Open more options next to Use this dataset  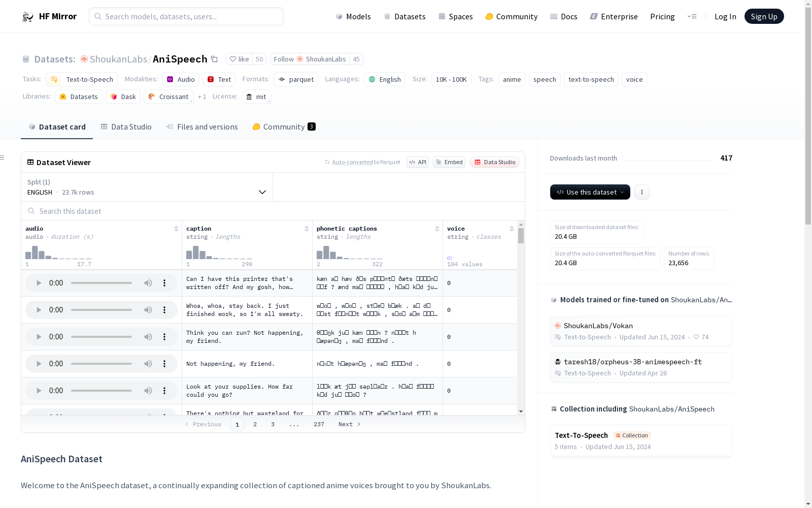(x=642, y=192)
